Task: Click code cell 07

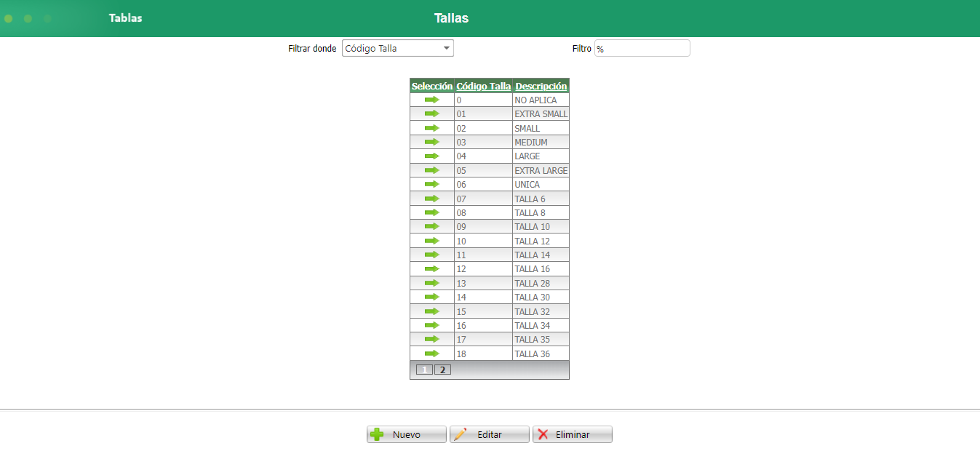Action: pyautogui.click(x=483, y=199)
